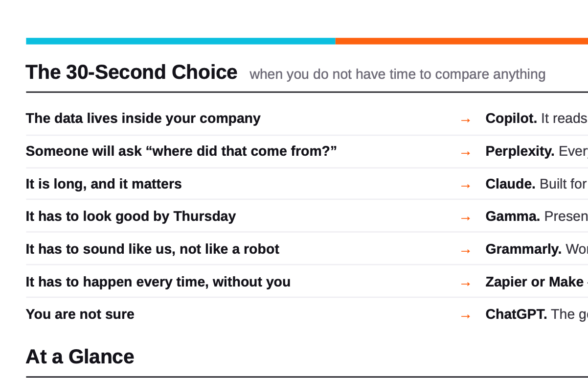Click the arrow icon before Claude
Viewport: 588px width, 383px height.
point(466,186)
